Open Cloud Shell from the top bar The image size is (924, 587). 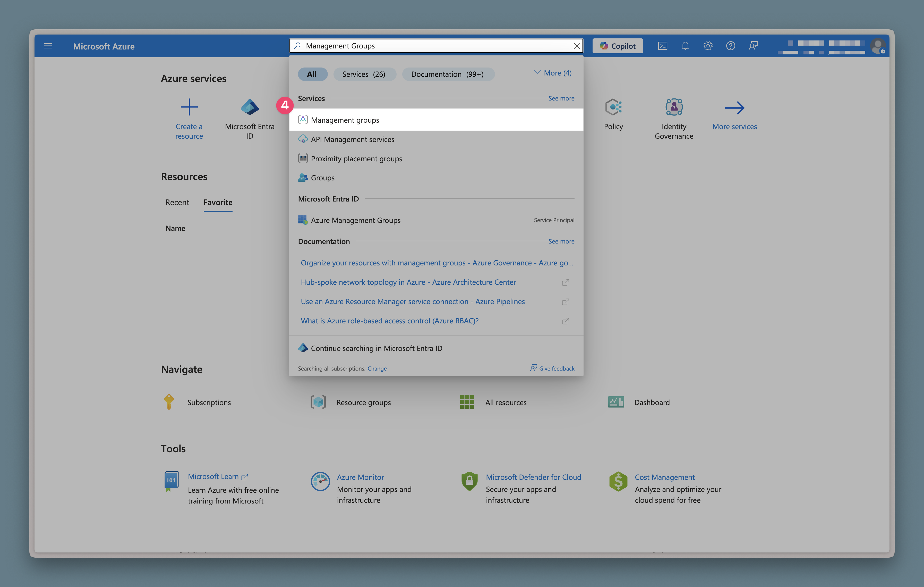[x=662, y=46]
